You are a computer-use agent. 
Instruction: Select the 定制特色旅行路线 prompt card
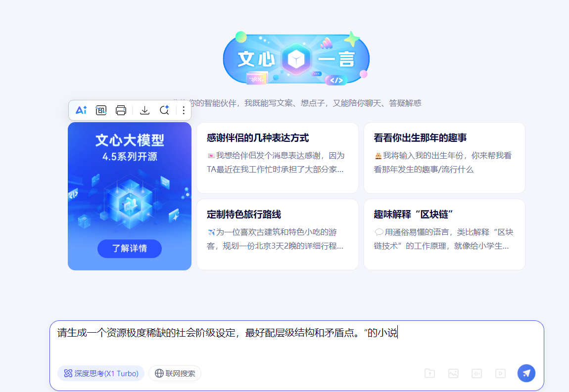click(x=278, y=235)
